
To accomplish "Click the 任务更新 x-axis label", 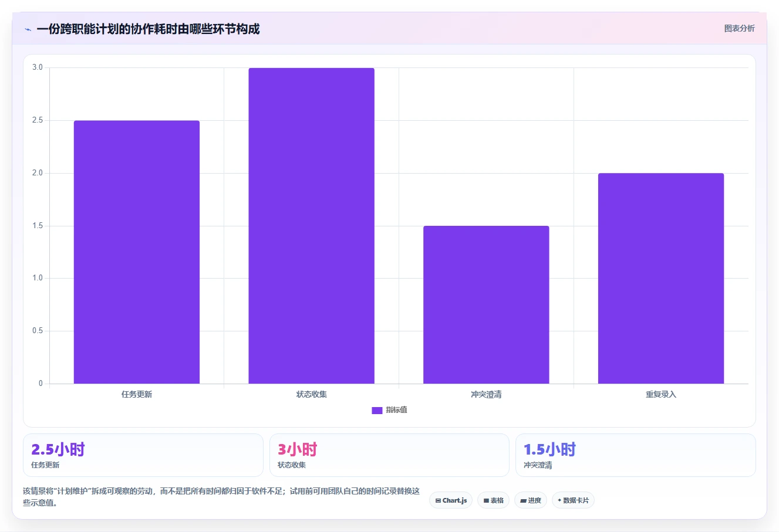I will 137,394.
